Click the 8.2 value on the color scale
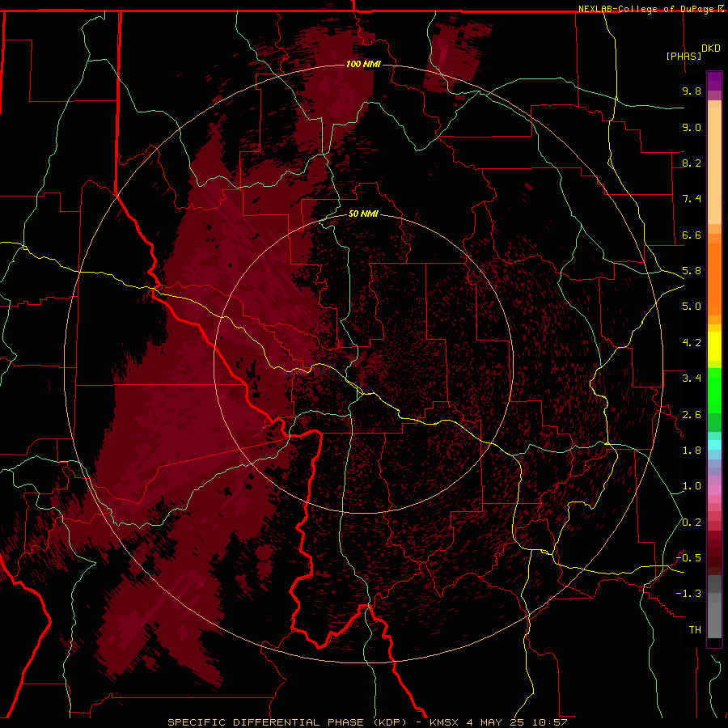Viewport: 728px width, 728px height. click(692, 163)
